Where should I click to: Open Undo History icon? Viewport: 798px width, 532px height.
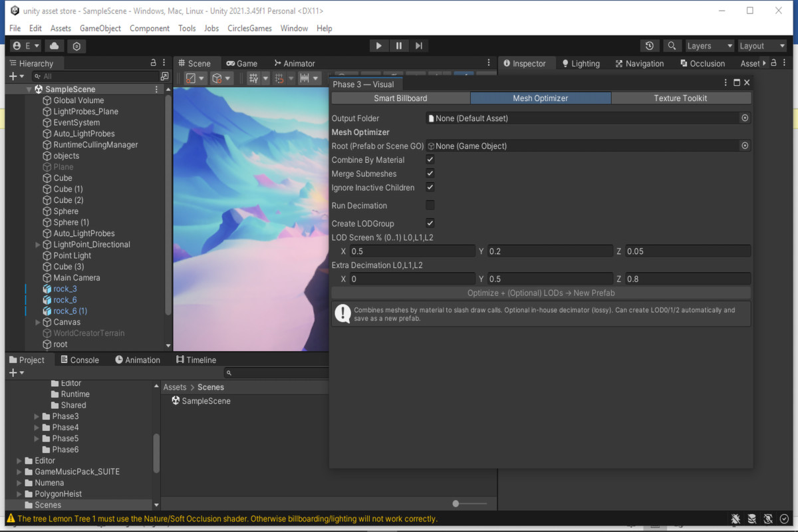point(650,46)
